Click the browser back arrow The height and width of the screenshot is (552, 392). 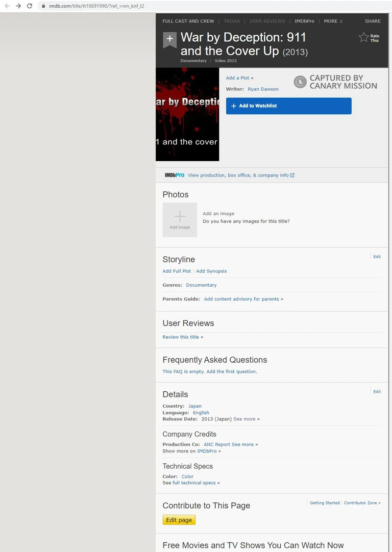coord(7,6)
